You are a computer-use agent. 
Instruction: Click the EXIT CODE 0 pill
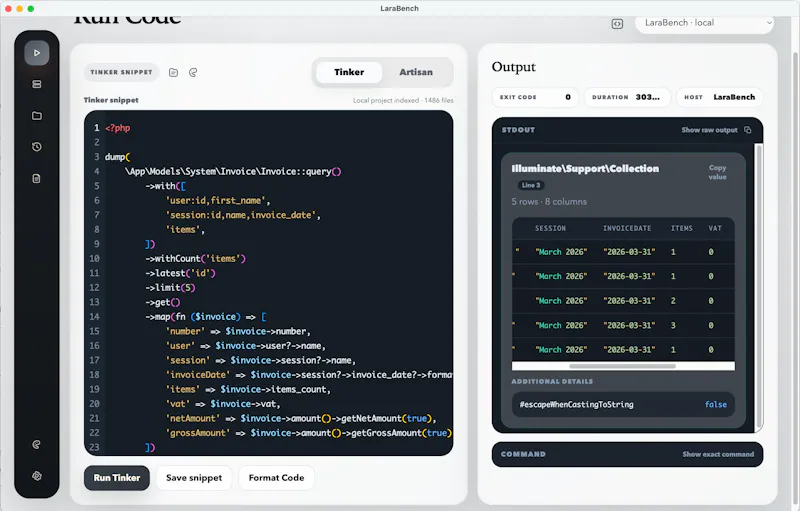click(535, 97)
